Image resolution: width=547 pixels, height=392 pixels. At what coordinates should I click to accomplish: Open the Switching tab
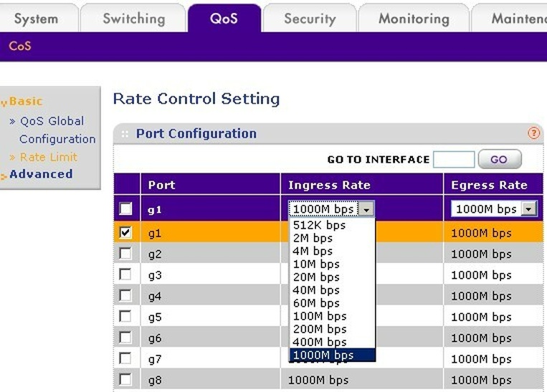(x=133, y=19)
